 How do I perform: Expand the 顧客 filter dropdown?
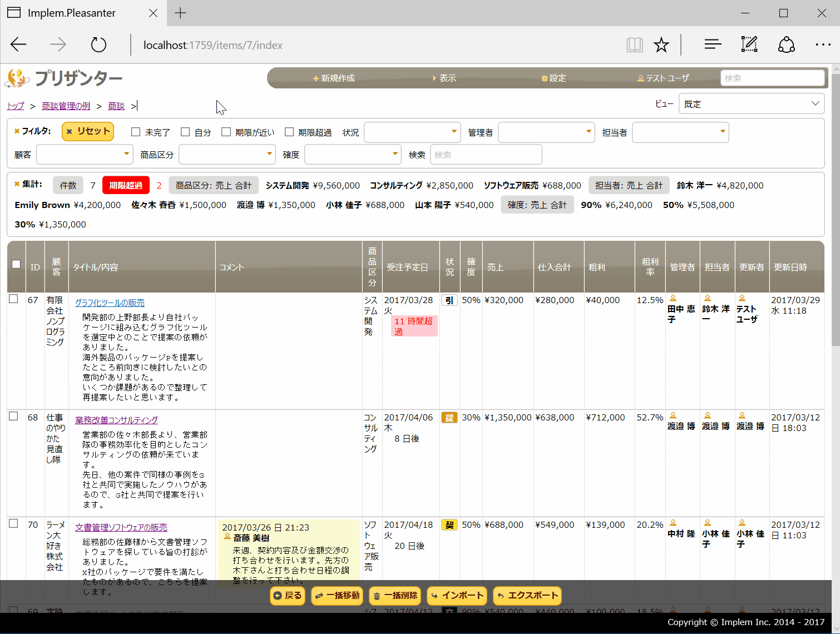[85, 154]
